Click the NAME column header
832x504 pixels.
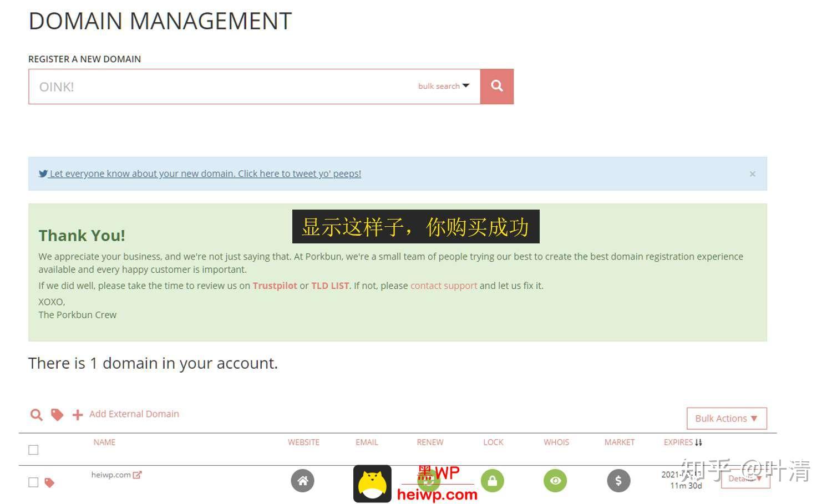tap(104, 442)
